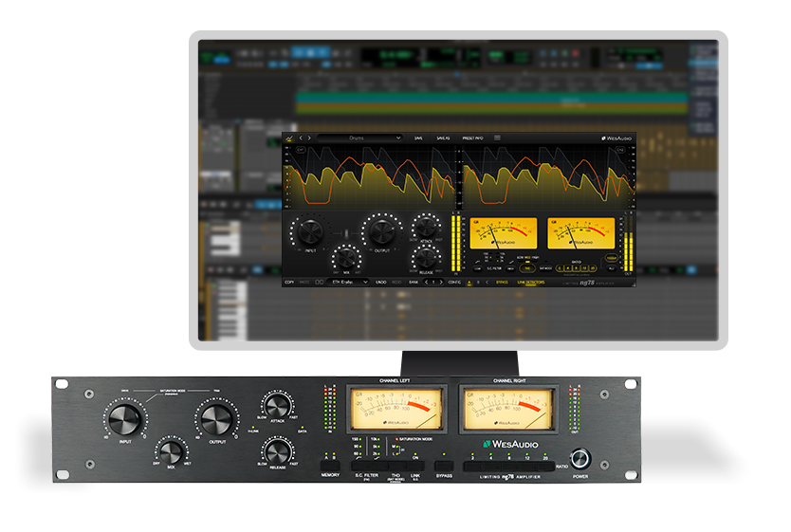Click the A/B compare icon beside PASTE

pyautogui.click(x=320, y=282)
